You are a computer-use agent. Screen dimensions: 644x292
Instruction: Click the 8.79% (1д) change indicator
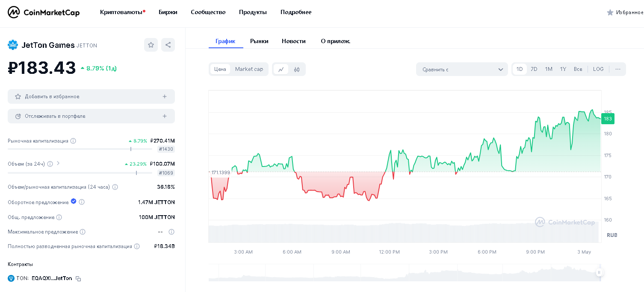coord(98,68)
